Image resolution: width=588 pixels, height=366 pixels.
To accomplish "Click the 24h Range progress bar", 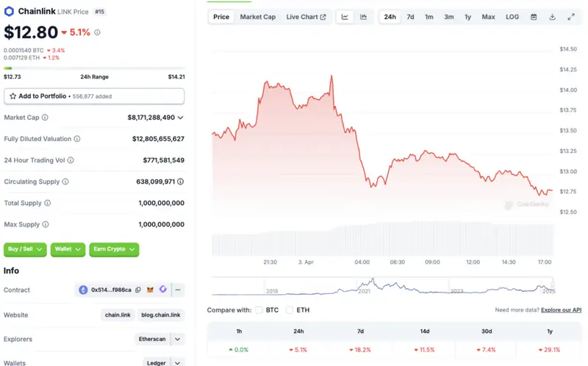I will (94, 68).
